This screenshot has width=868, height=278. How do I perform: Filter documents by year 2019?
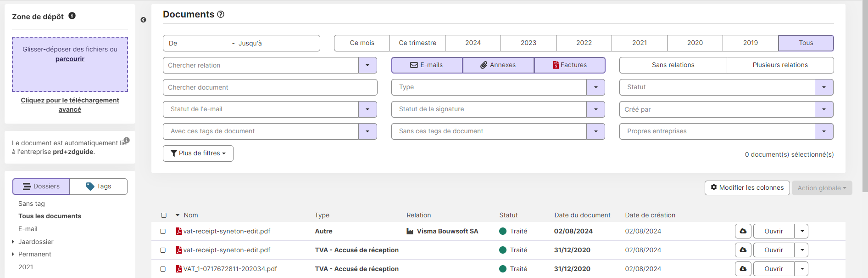click(x=751, y=43)
